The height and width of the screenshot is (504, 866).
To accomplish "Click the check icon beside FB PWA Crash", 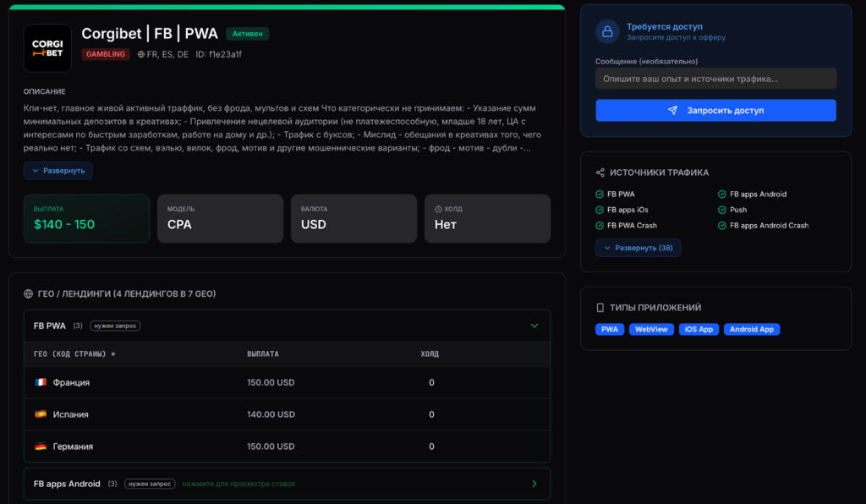I will (600, 225).
